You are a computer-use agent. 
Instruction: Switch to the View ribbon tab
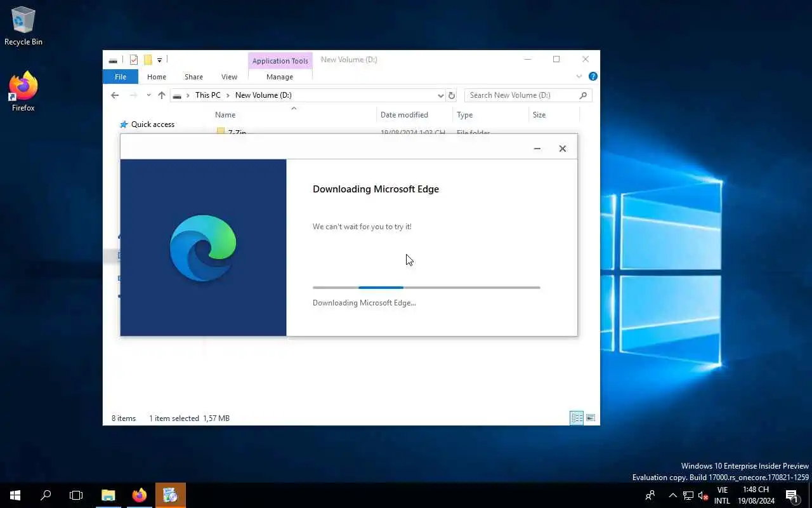pyautogui.click(x=229, y=77)
